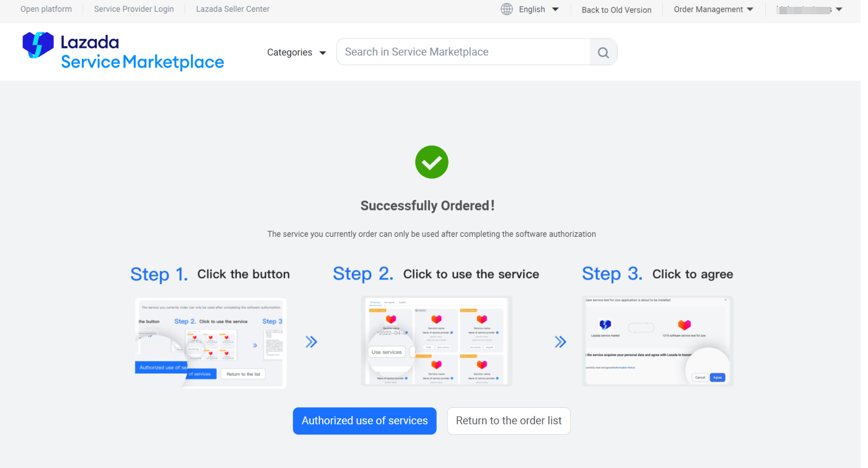Click the Step 2 illustration thumbnail
The width and height of the screenshot is (868, 468).
(436, 341)
